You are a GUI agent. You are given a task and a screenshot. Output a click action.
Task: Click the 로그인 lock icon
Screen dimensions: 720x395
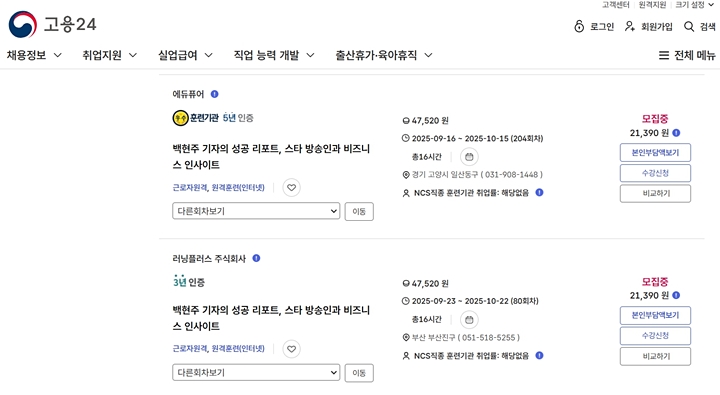point(579,26)
